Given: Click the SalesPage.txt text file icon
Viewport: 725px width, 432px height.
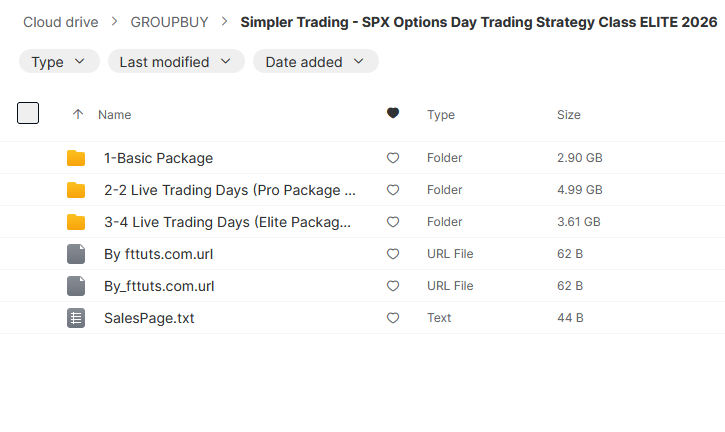Looking at the screenshot, I should [x=76, y=318].
